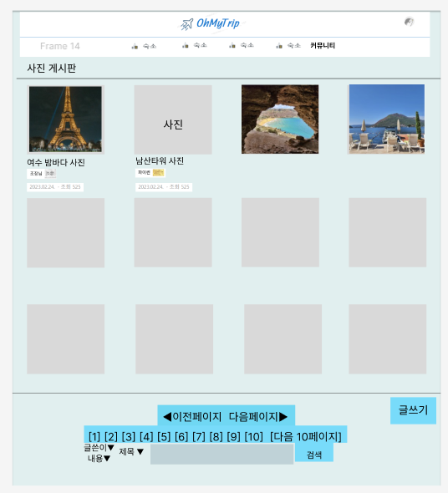The image size is (448, 493).
Task: Select the yellow badge under 남산타워 사진
Action: pyautogui.click(x=158, y=173)
